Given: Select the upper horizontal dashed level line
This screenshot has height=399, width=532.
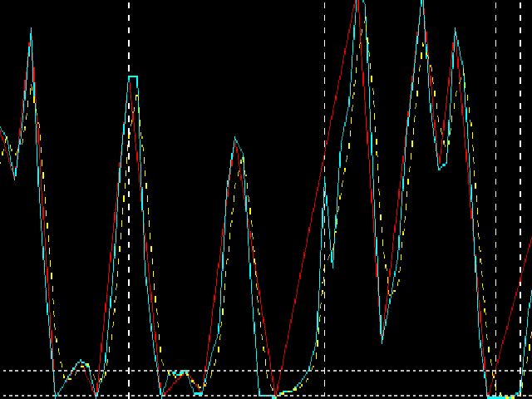Looking at the screenshot, I should coord(266,371).
